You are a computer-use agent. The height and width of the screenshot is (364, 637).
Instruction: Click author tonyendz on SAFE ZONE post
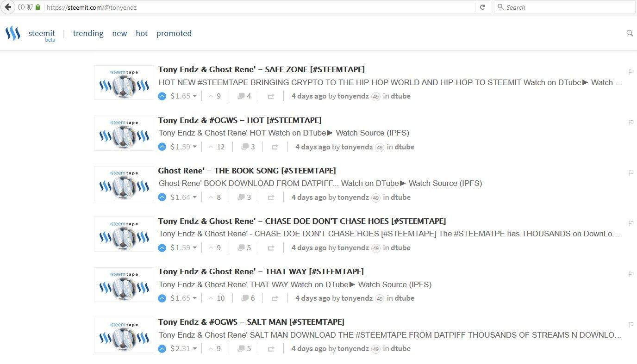point(353,96)
